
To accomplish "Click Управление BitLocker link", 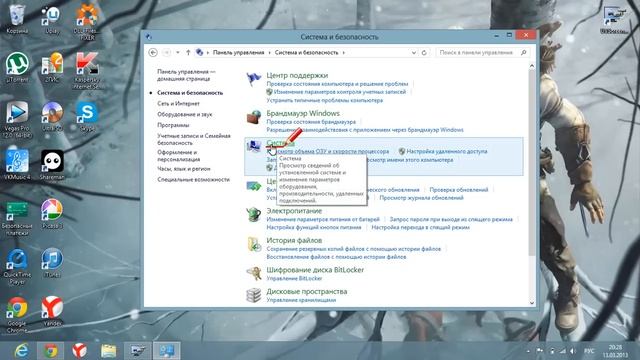I will click(294, 278).
